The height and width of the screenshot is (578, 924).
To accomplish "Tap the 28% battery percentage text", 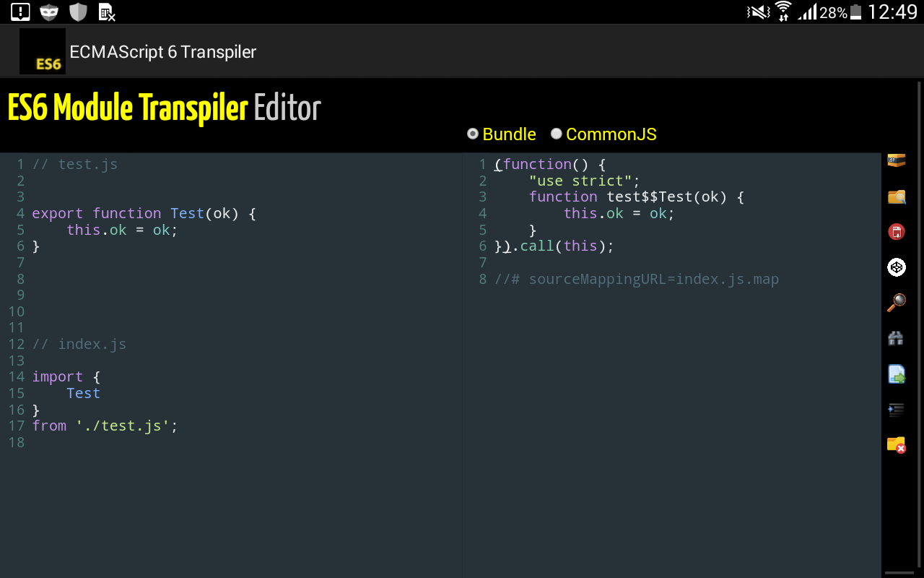I will point(833,13).
